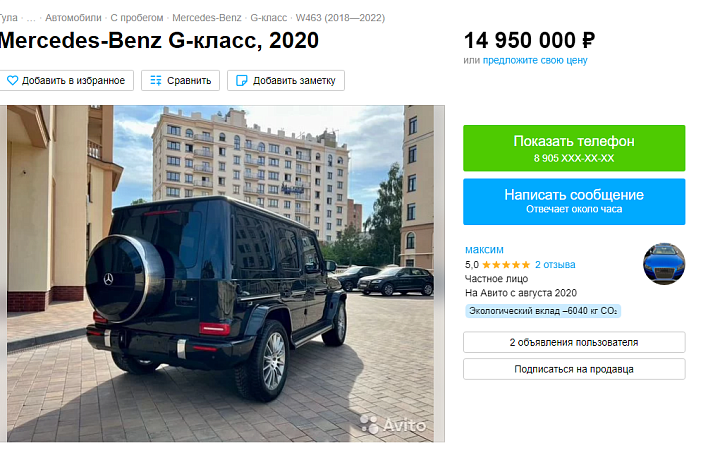Click the note icon beside Добавить заметку
Image resolution: width=720 pixels, height=460 pixels.
click(242, 81)
